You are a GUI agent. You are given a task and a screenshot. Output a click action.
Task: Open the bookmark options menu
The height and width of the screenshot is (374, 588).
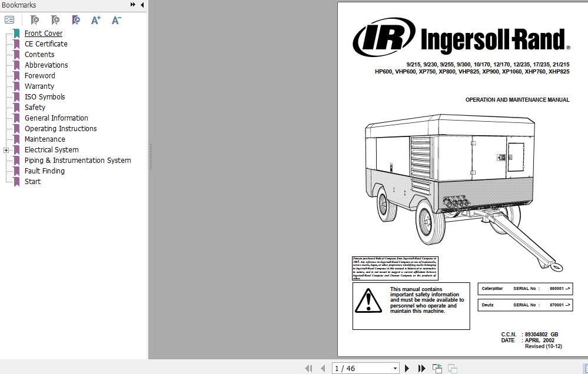pos(9,19)
